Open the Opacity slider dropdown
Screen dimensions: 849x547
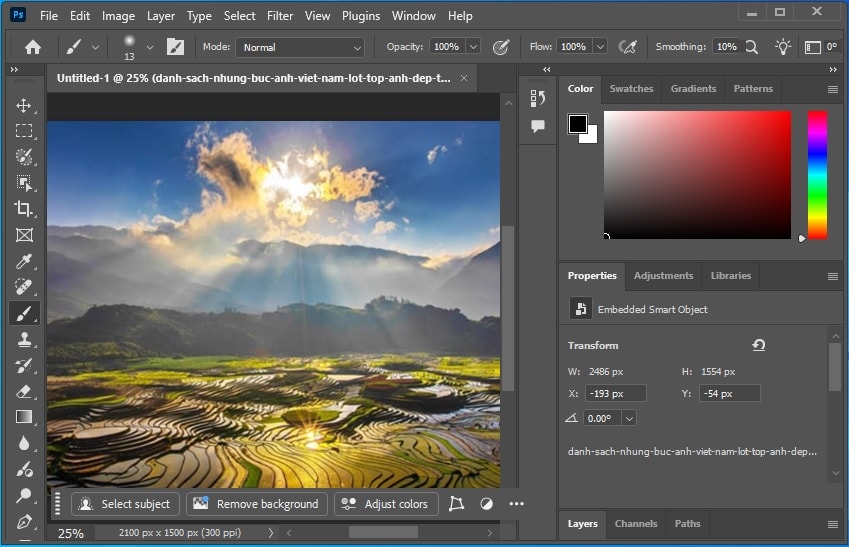point(473,47)
